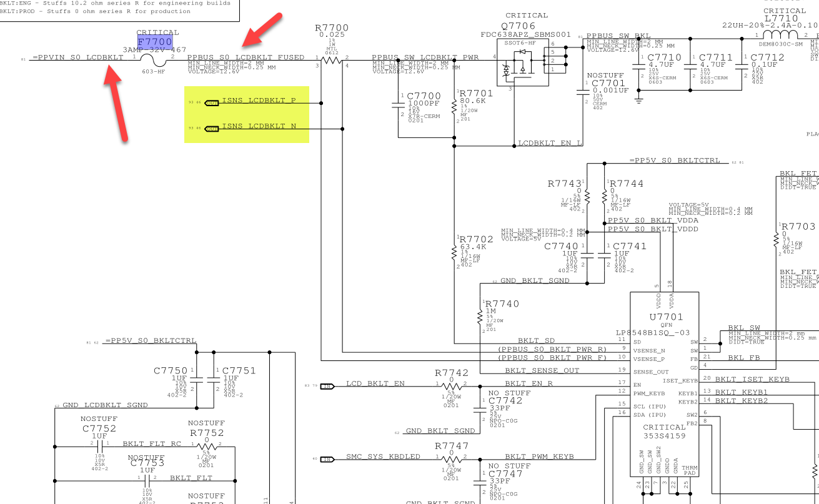Click the (PPBUS_S0_BKLT_PWR_R) net label
The height and width of the screenshot is (504, 819).
[552, 349]
